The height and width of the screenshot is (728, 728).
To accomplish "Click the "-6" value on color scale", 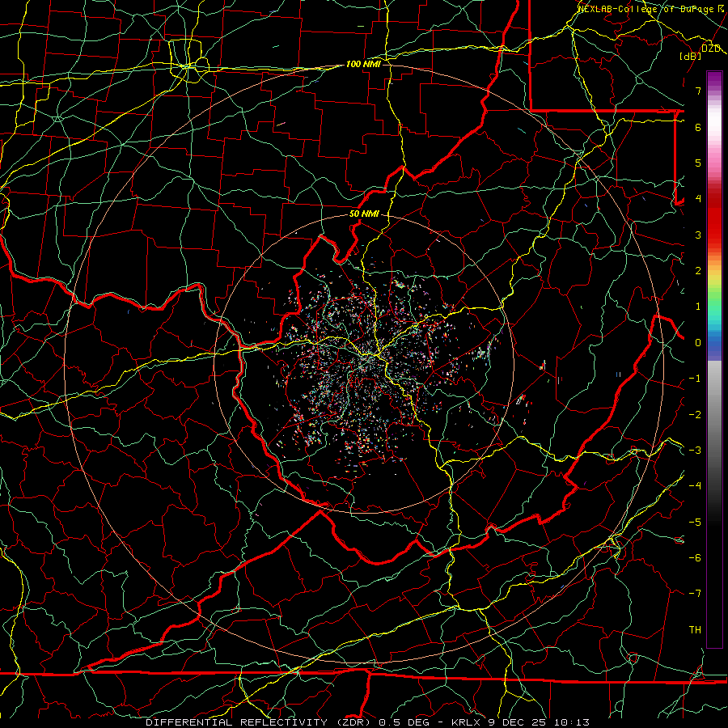I will (x=695, y=558).
